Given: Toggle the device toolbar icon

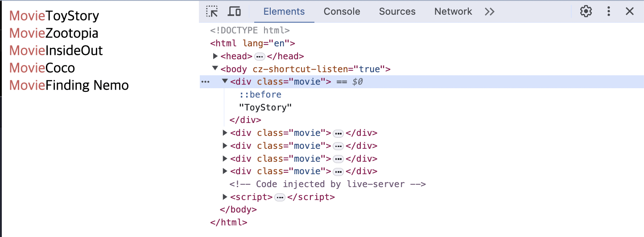Looking at the screenshot, I should 234,12.
